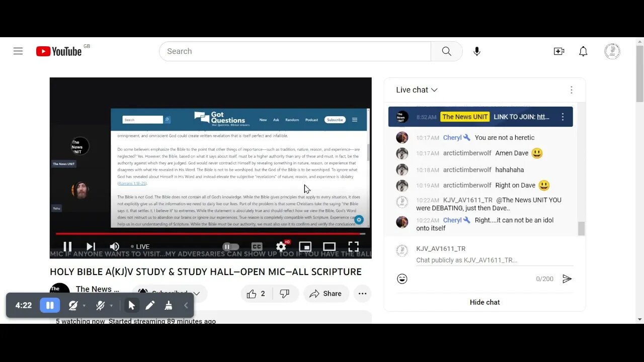Viewport: 644px width, 362px height.
Task: Open account avatar menu at top right
Action: [x=612, y=51]
